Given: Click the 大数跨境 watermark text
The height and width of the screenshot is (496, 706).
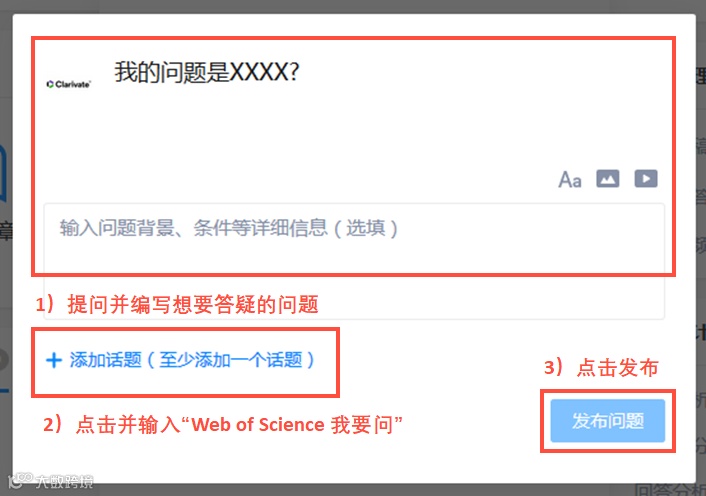Looking at the screenshot, I should click(64, 482).
